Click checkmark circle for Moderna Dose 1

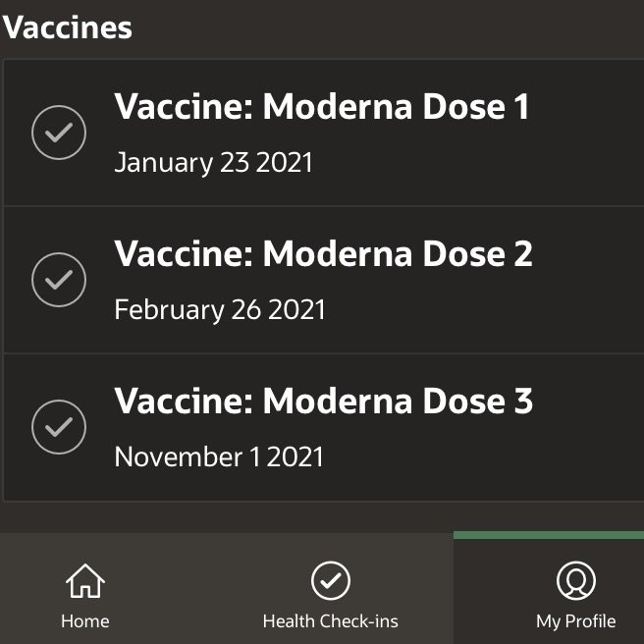(59, 133)
